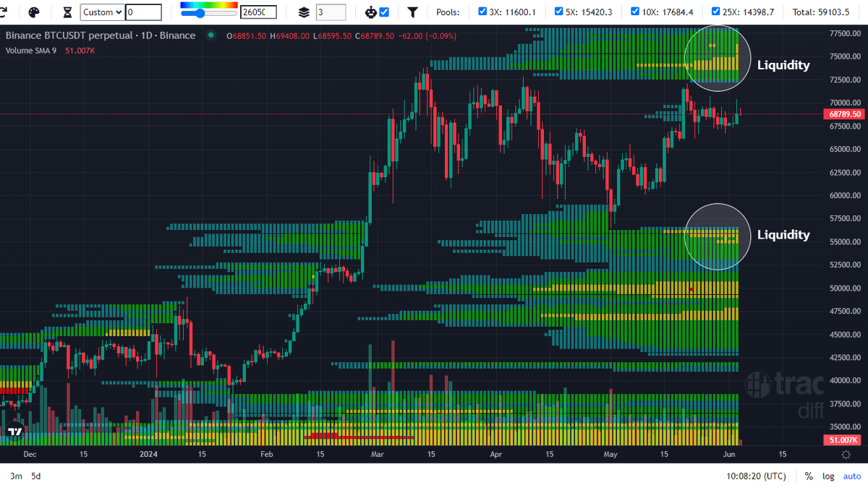The image size is (868, 488).
Task: Open the color palette theme icon
Action: pos(34,12)
